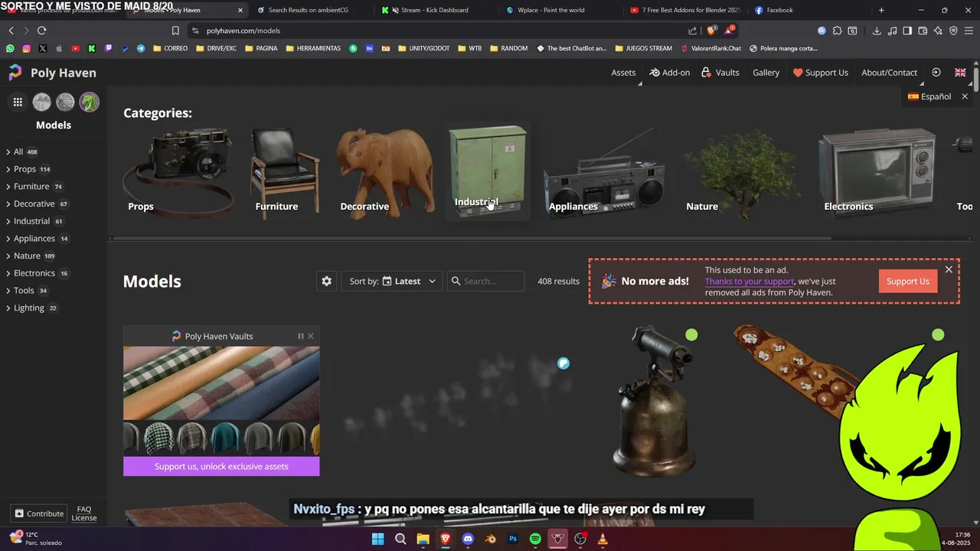Screen dimensions: 980x551
Task: Open Photoshop from the taskbar
Action: [x=513, y=539]
